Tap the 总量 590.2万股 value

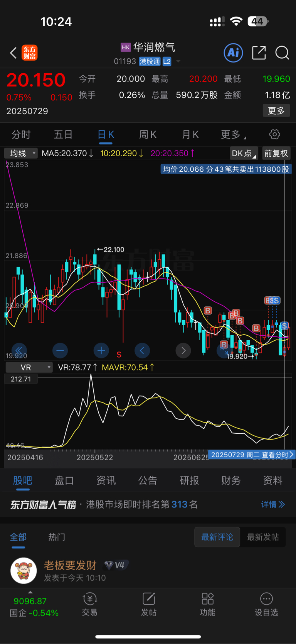[197, 95]
